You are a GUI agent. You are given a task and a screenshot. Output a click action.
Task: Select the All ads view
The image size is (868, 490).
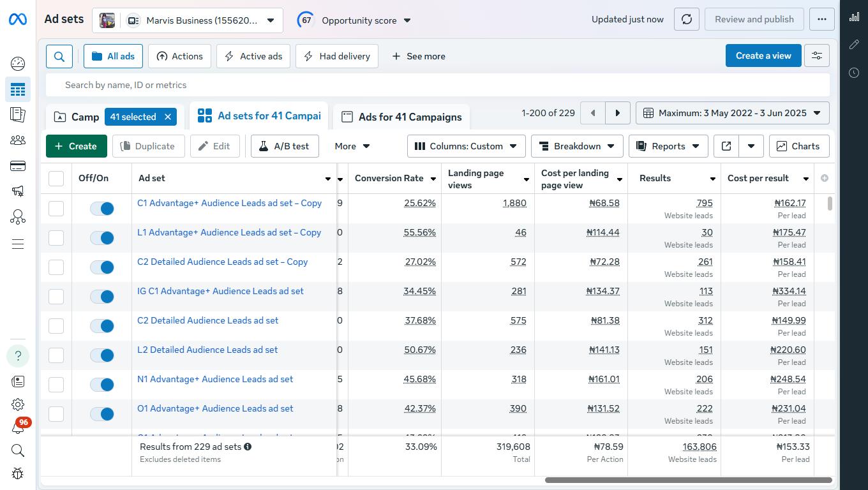113,56
